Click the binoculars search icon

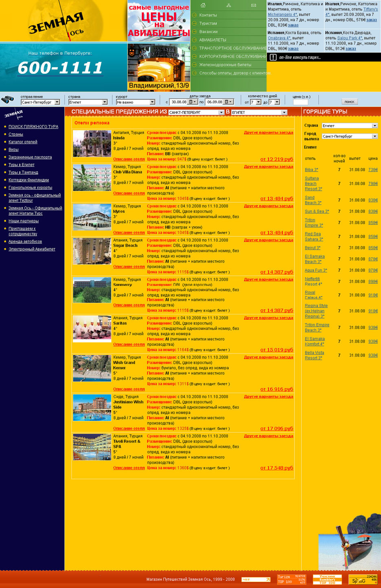[x=7, y=99]
